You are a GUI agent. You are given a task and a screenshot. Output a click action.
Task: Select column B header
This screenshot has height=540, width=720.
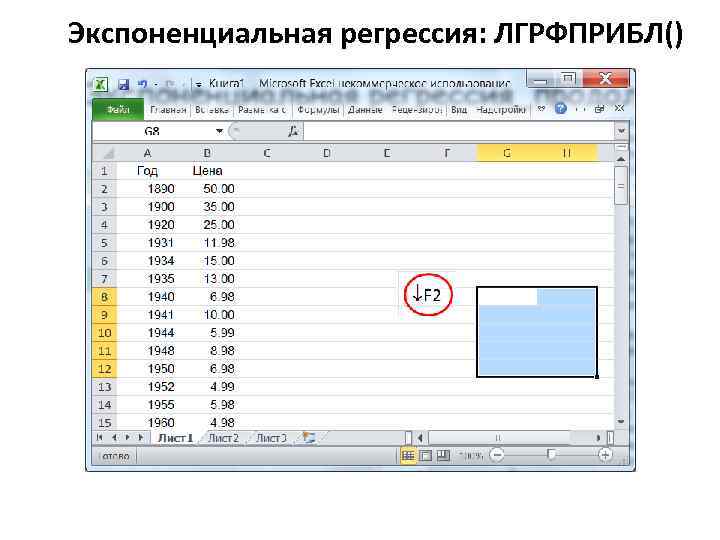207,153
